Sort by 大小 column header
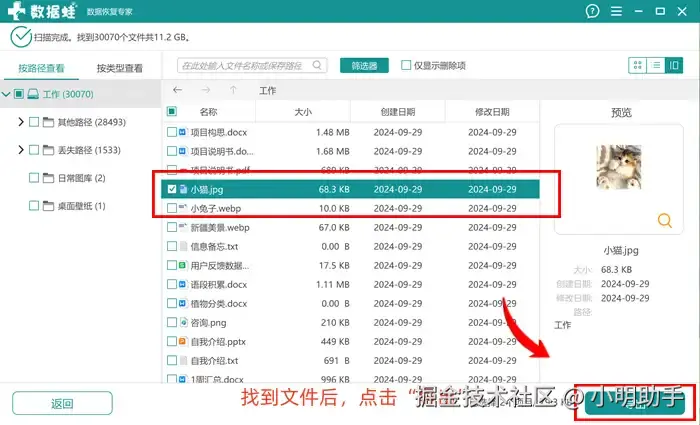The height and width of the screenshot is (425, 700). pyautogui.click(x=303, y=112)
